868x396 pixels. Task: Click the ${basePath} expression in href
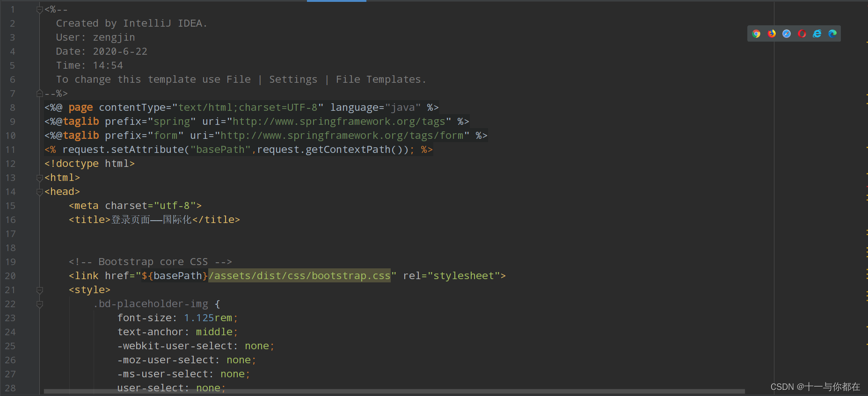pos(175,276)
